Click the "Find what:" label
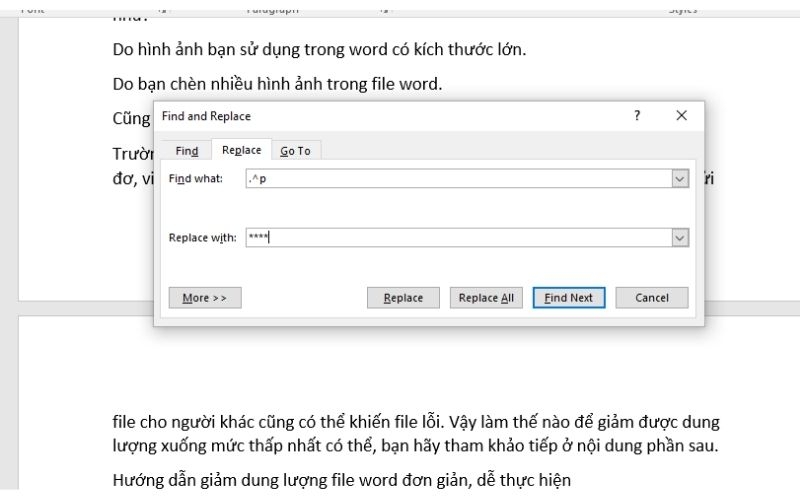Viewport: 800px width, 500px height. click(195, 179)
